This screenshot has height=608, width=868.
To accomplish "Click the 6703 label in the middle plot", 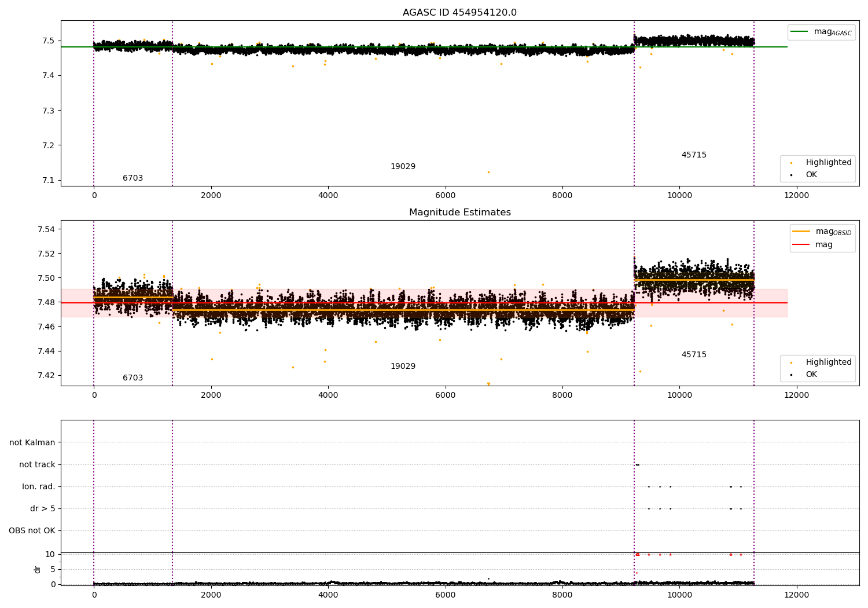I will 133,378.
